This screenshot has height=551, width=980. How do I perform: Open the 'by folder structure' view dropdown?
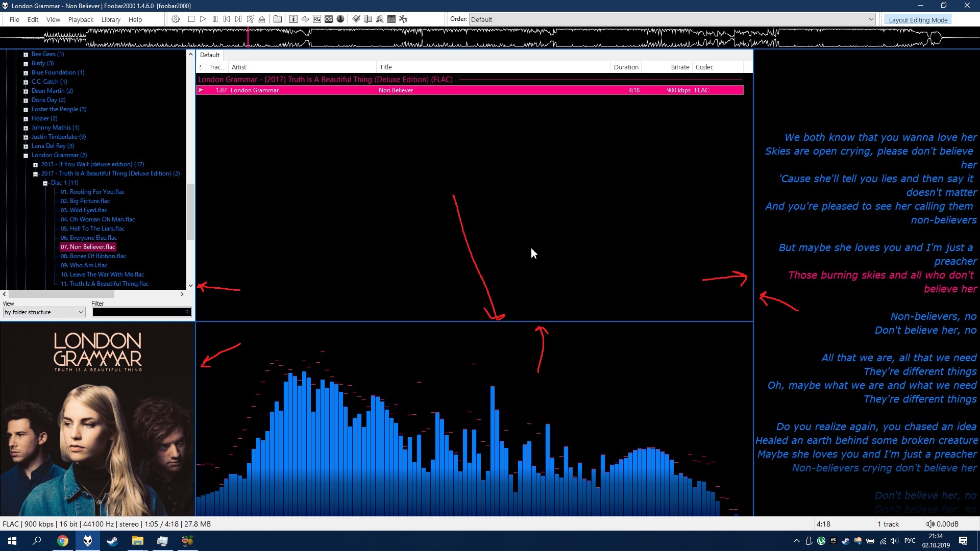(x=44, y=312)
